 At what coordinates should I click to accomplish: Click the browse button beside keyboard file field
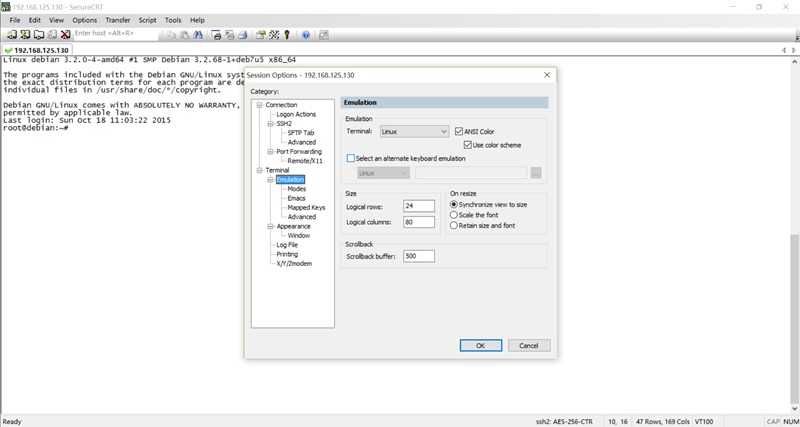click(536, 173)
